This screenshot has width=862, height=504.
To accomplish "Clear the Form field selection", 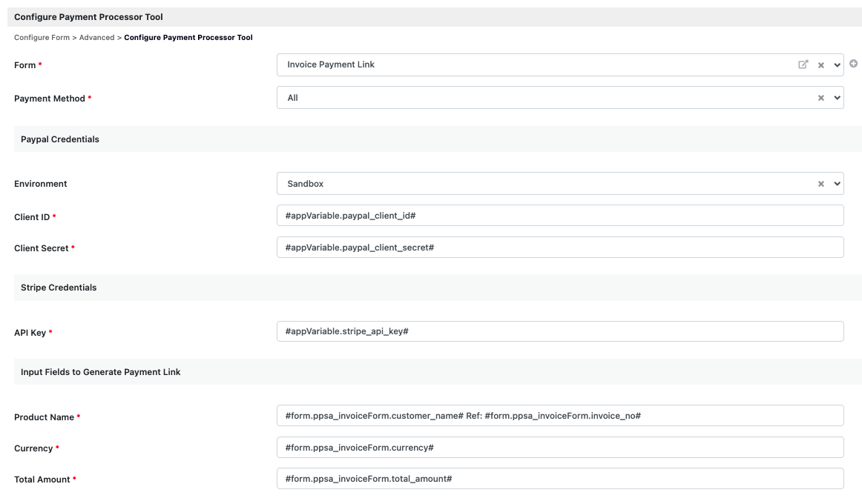I will [821, 65].
